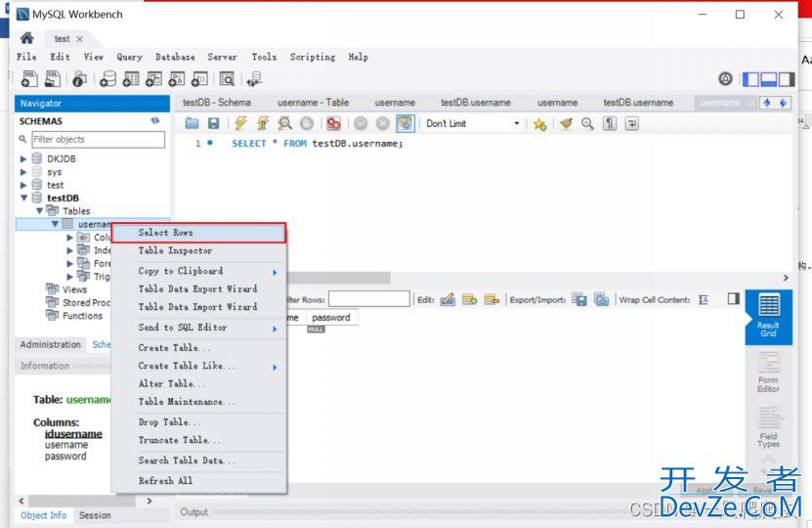Click Filter objects search field
The width and height of the screenshot is (812, 528).
(98, 140)
